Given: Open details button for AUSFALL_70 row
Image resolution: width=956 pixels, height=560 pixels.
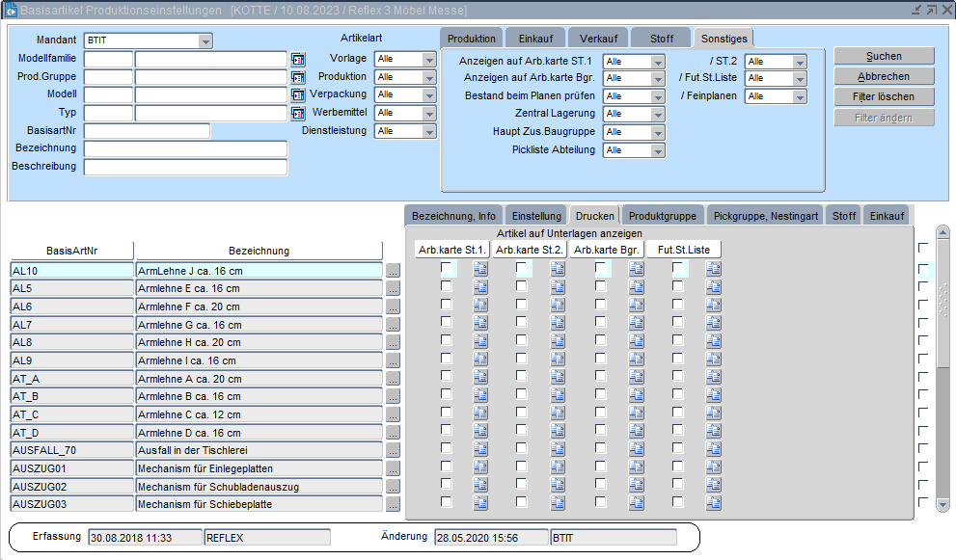Looking at the screenshot, I should (x=393, y=450).
